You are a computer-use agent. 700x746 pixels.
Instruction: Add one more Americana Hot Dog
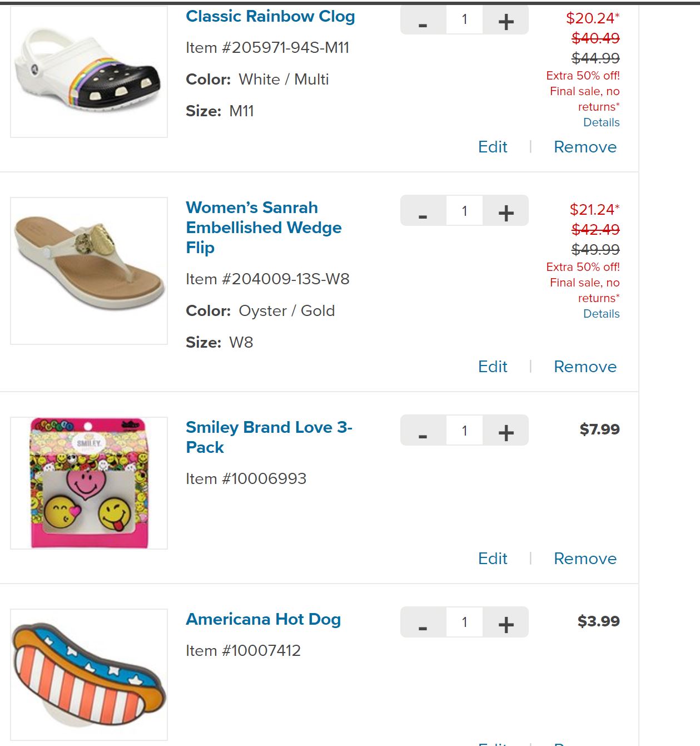pyautogui.click(x=505, y=624)
